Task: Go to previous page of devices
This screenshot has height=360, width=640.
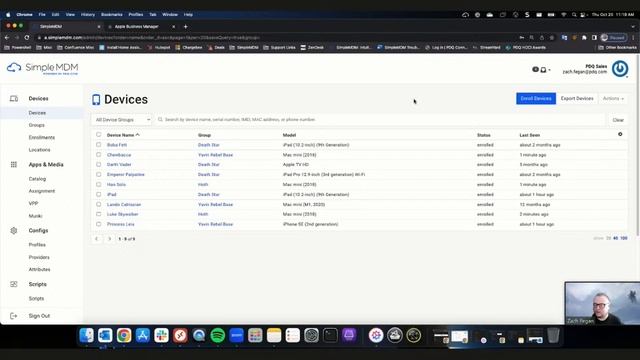Action: tap(97, 239)
